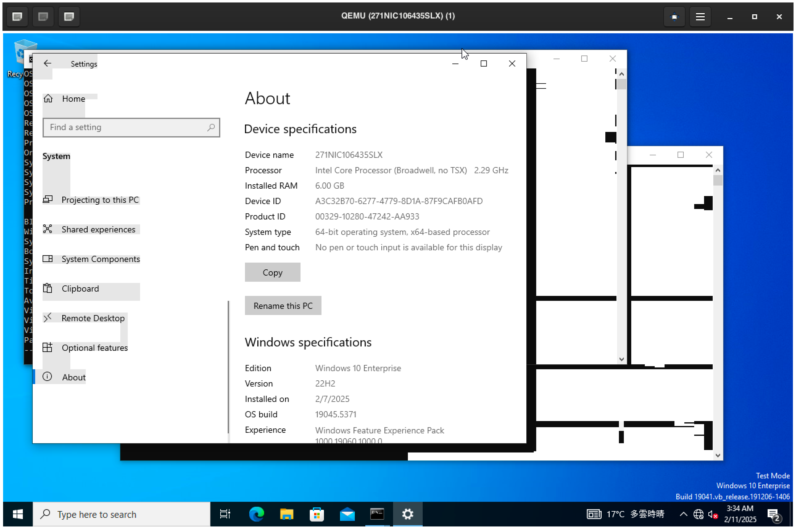
Task: Open the QEMU hamburger menu
Action: point(700,16)
